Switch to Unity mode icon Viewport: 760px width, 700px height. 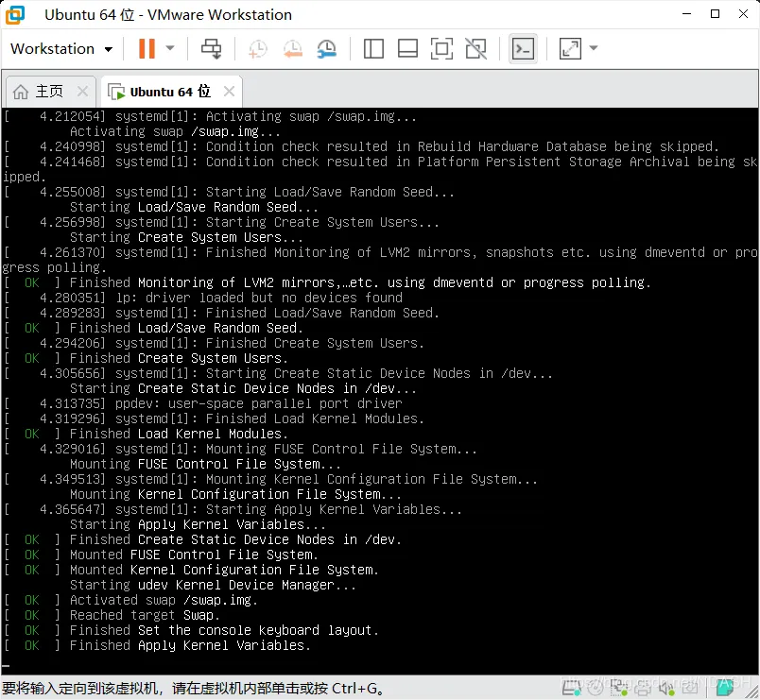click(476, 48)
